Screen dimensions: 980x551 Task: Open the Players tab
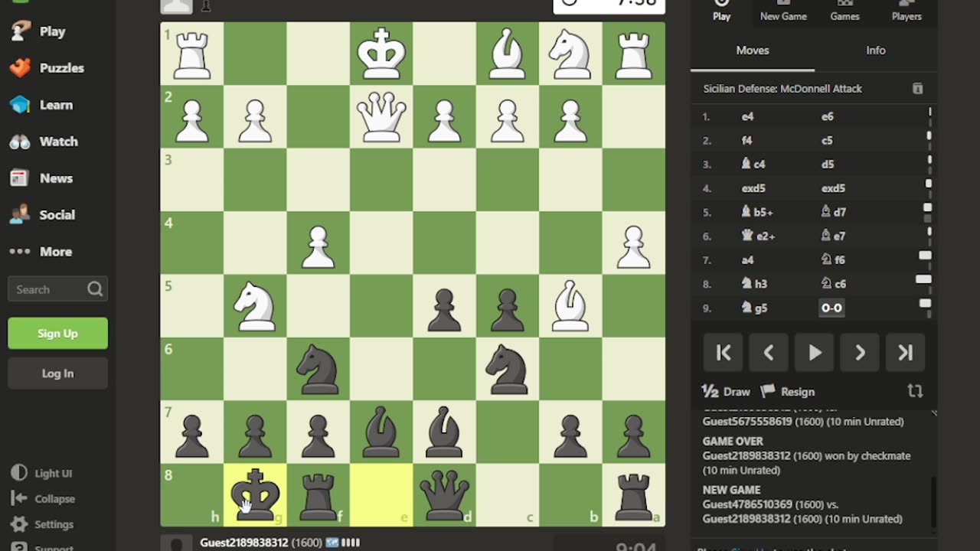coord(906,11)
